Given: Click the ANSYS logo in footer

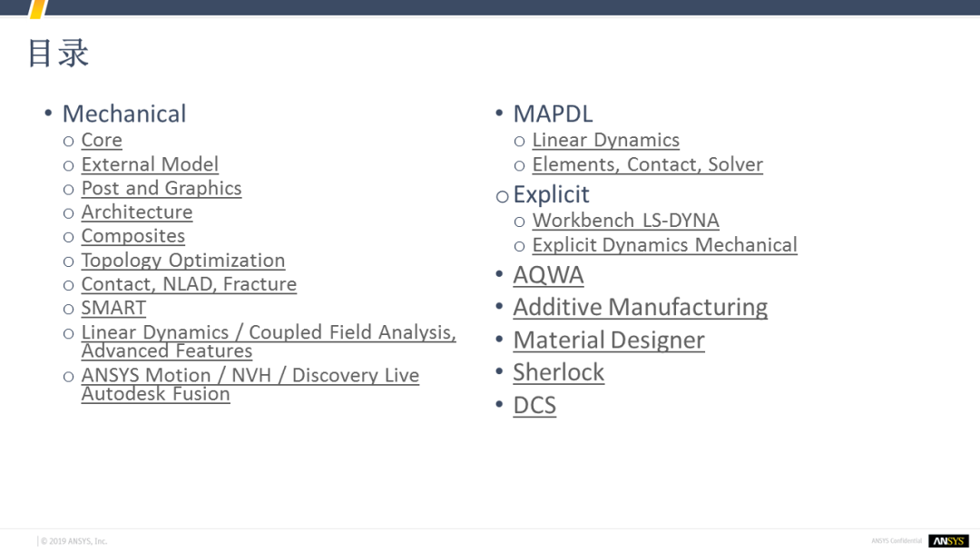Looking at the screenshot, I should click(x=948, y=541).
